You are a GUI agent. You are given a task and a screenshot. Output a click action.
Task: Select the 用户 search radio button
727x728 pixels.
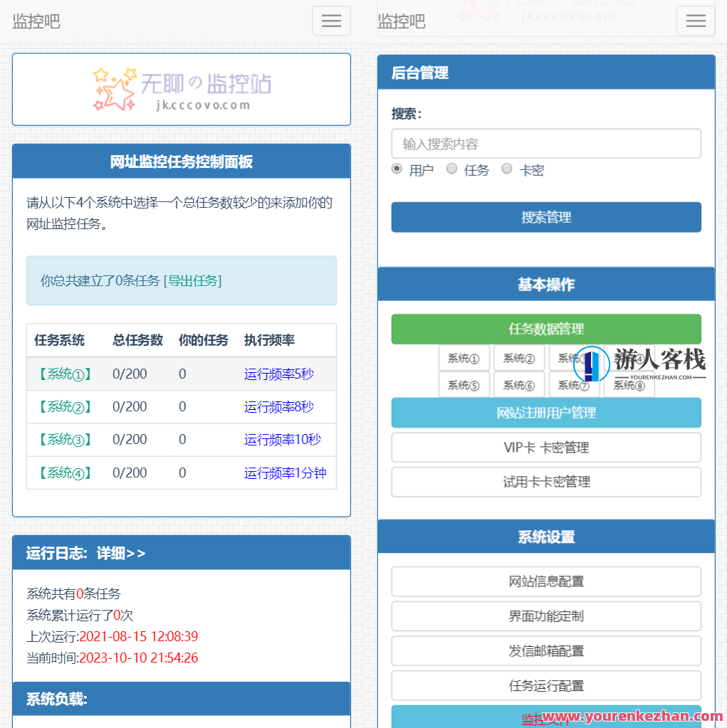(397, 169)
